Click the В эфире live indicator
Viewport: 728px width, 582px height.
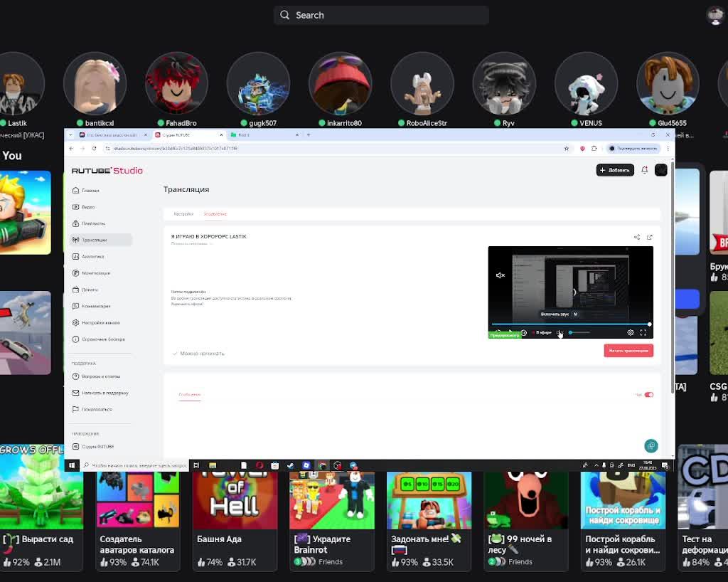pos(541,332)
